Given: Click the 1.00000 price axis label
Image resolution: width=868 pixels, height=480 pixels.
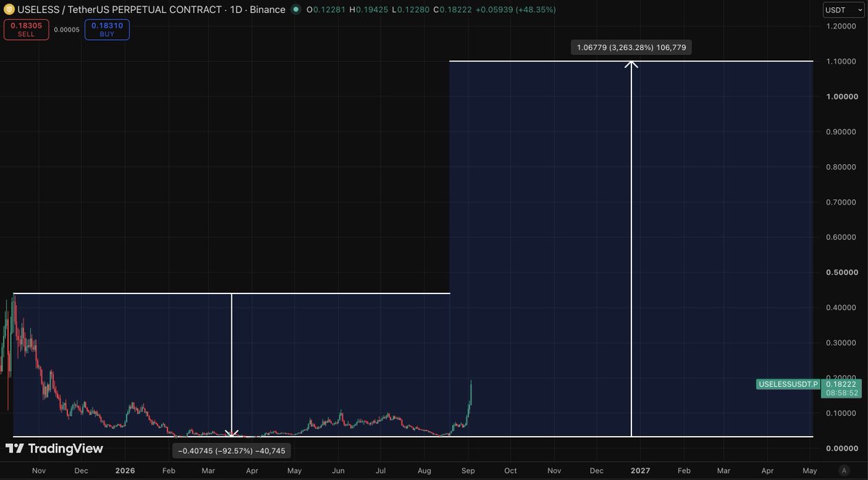Looking at the screenshot, I should [841, 97].
